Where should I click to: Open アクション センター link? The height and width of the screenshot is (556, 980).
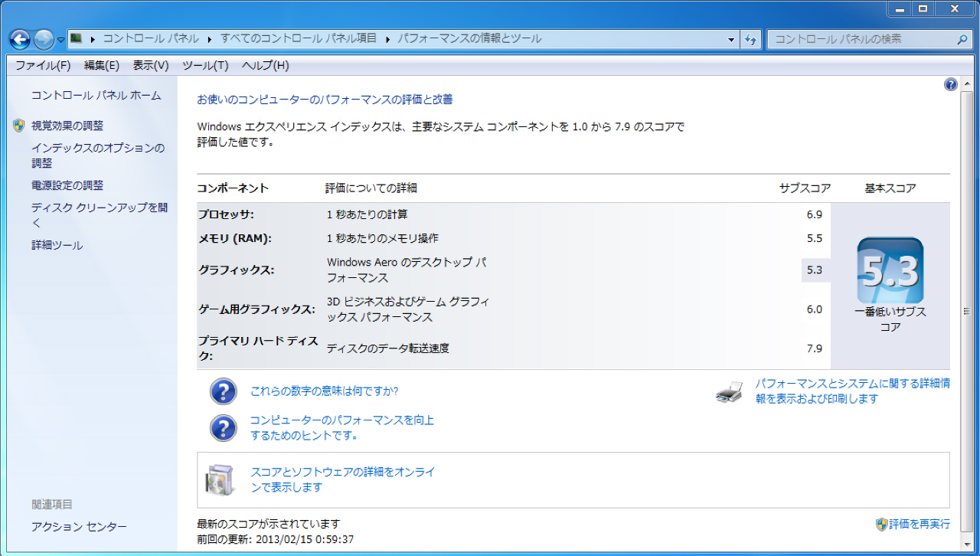79,527
